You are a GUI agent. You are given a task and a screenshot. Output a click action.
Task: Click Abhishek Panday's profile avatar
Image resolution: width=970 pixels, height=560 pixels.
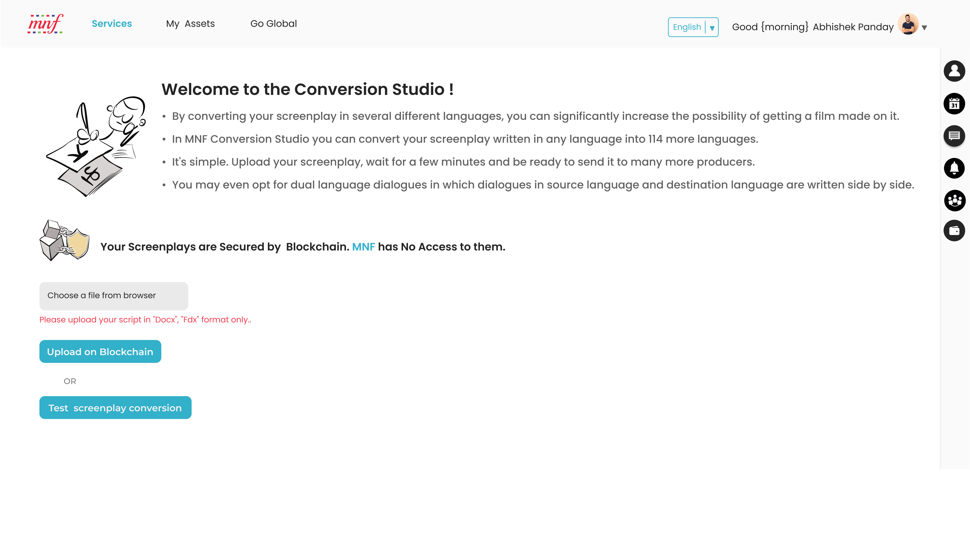click(908, 24)
